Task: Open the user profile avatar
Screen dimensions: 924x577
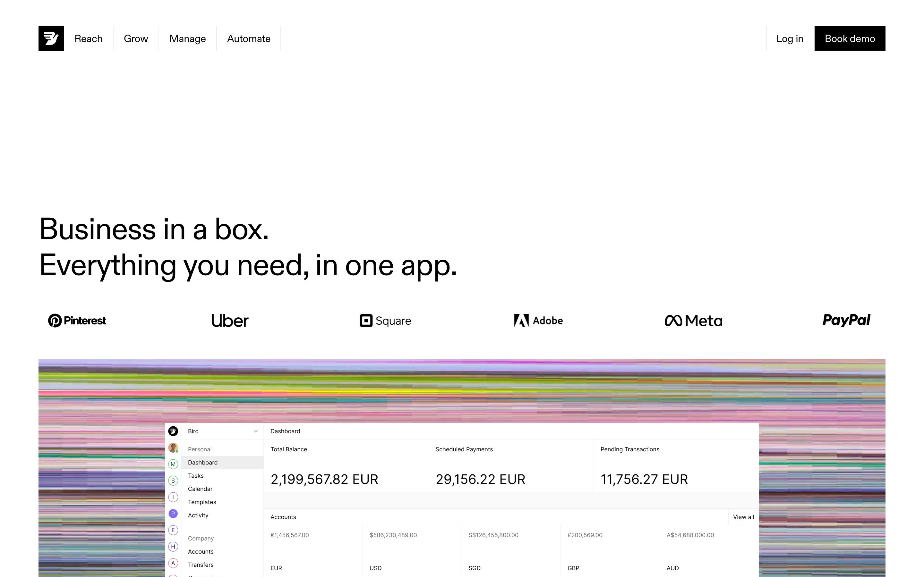Action: tap(173, 447)
